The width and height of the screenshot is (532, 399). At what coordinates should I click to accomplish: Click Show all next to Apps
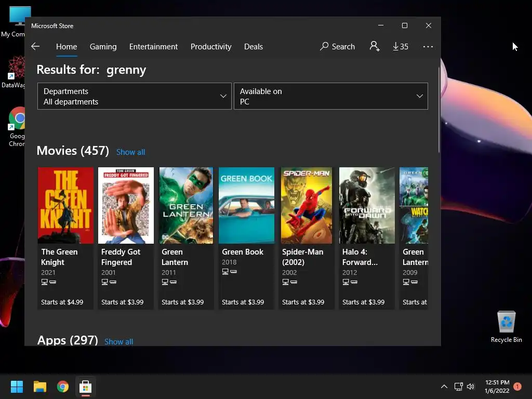119,341
